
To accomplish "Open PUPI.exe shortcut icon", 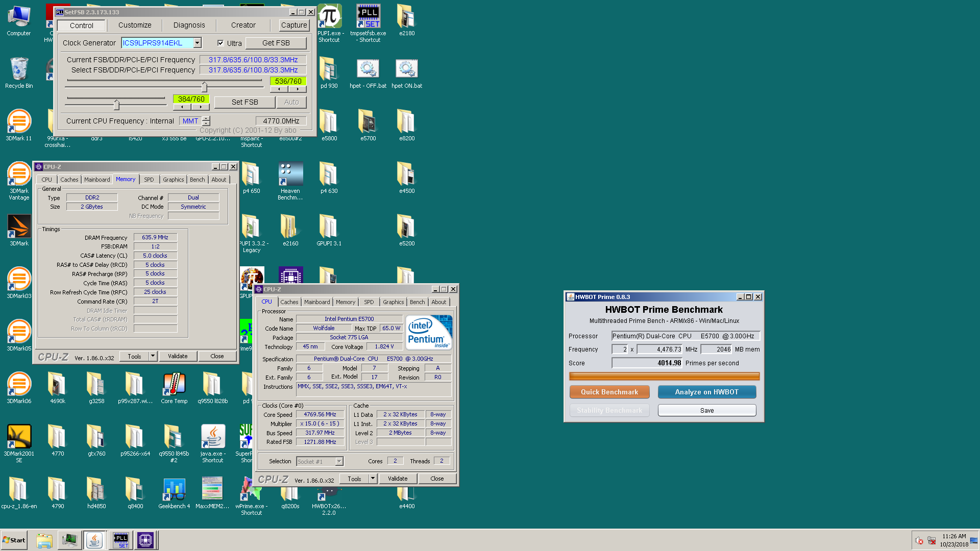I will 329,23.
